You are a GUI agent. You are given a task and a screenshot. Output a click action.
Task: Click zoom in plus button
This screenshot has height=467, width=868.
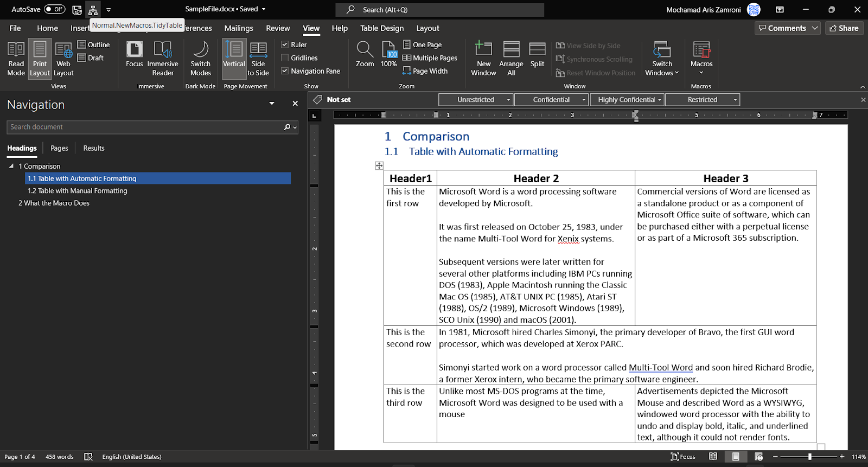(x=842, y=457)
